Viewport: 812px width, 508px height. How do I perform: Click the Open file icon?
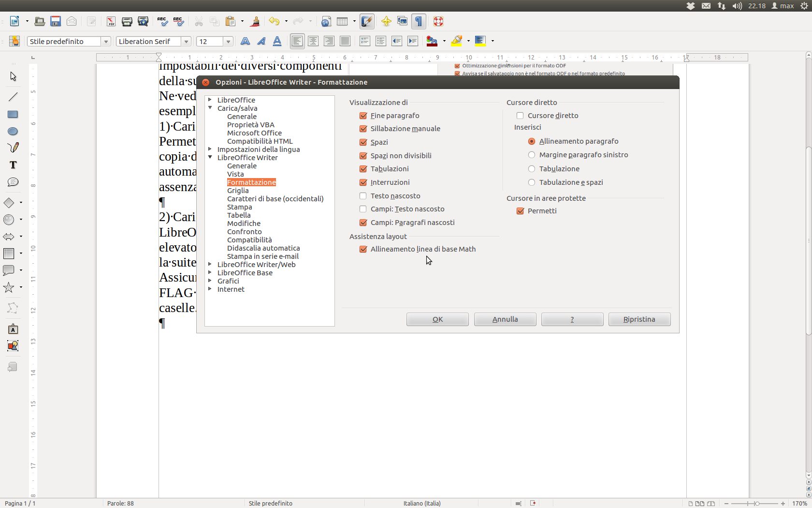coord(40,21)
